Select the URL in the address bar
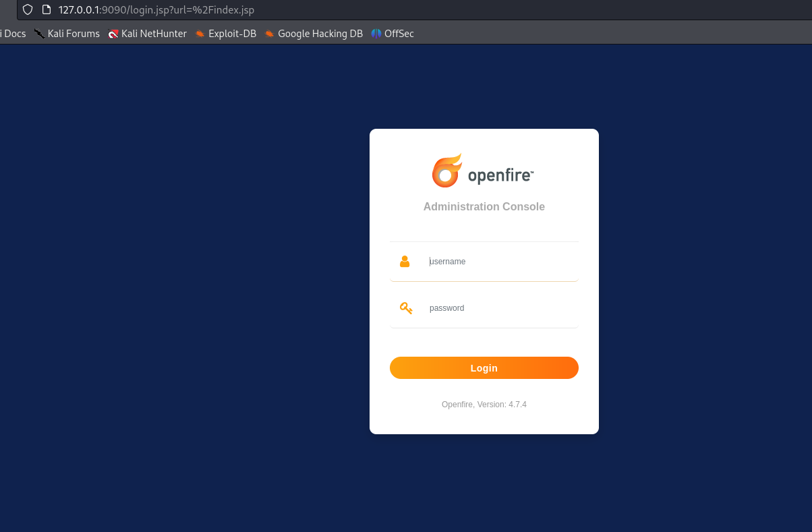The height and width of the screenshot is (532, 812). [156, 10]
